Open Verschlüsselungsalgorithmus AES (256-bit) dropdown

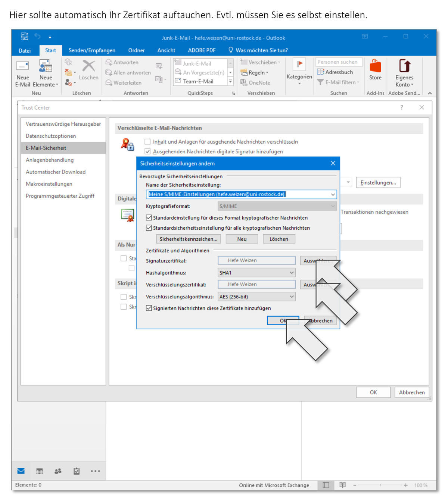(x=292, y=297)
